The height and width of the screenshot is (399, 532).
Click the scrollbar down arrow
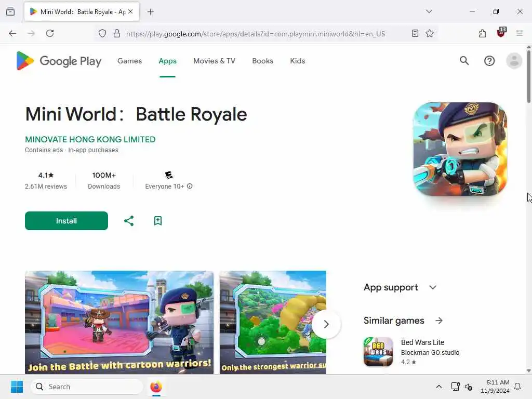pos(528,371)
